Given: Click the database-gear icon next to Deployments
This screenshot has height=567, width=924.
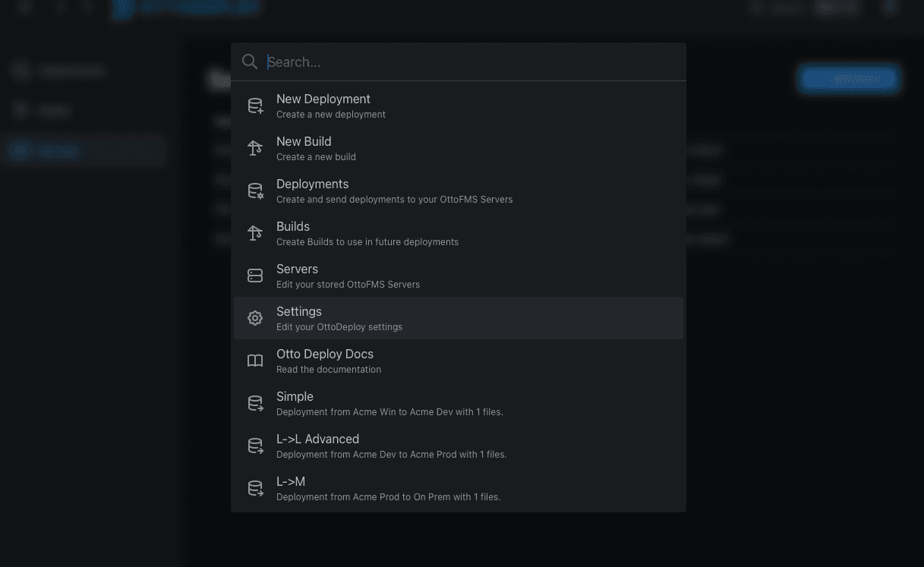Looking at the screenshot, I should (x=255, y=191).
